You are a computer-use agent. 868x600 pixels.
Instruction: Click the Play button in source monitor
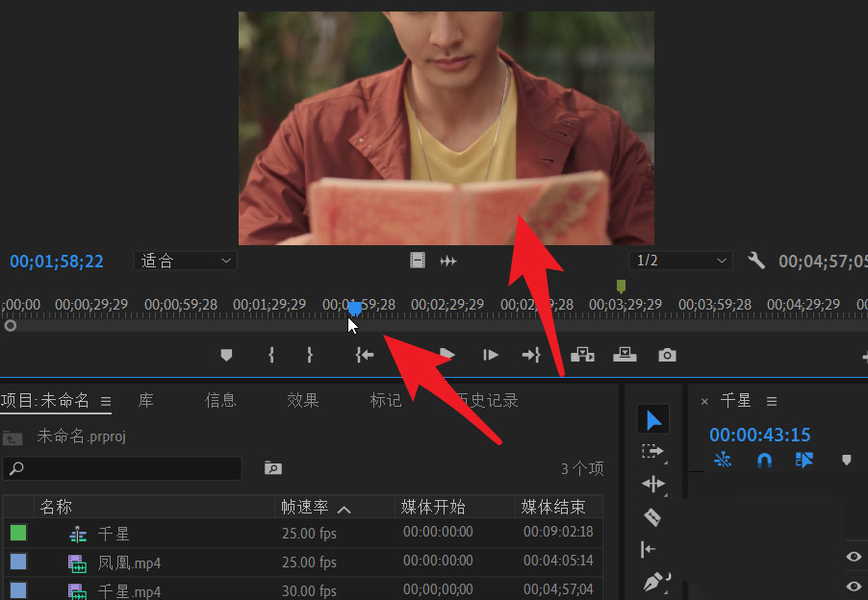pos(447,355)
